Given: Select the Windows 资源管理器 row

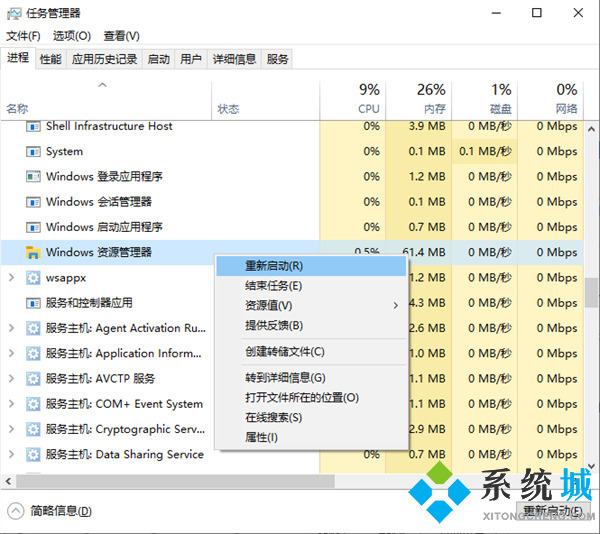Looking at the screenshot, I should tap(292, 252).
